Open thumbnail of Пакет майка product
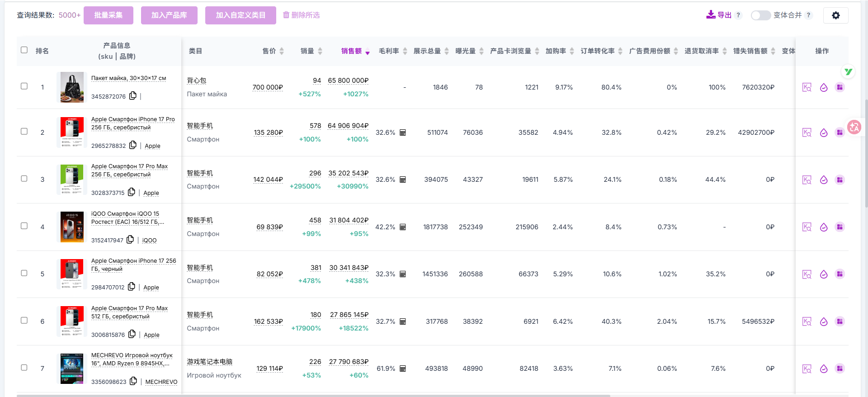The image size is (868, 397). 72,87
